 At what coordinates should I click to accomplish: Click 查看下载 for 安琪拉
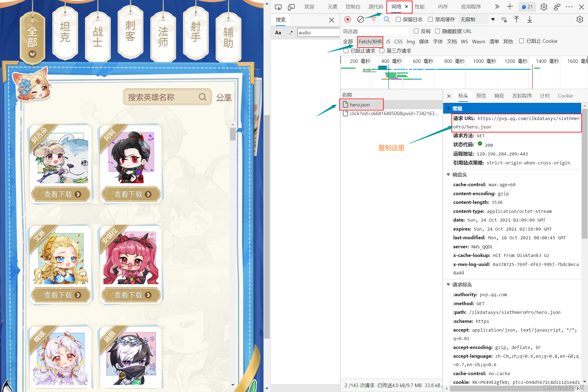131,295
